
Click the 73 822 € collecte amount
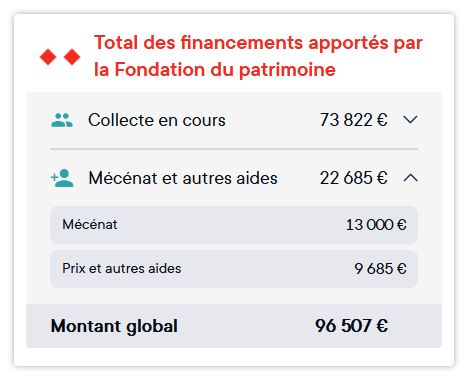(x=353, y=120)
